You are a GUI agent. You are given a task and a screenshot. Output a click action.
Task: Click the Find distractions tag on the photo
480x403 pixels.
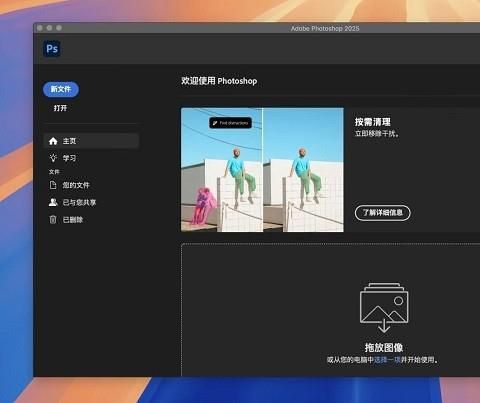(x=230, y=123)
